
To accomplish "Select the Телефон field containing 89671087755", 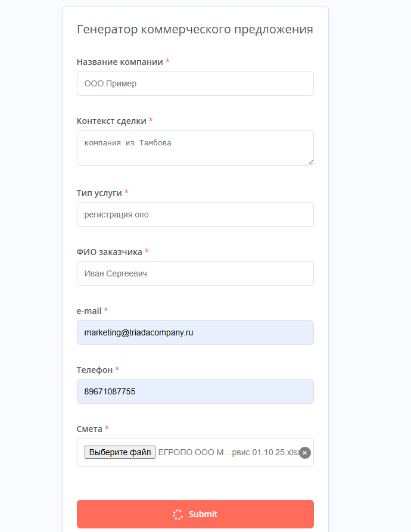I will tap(195, 391).
